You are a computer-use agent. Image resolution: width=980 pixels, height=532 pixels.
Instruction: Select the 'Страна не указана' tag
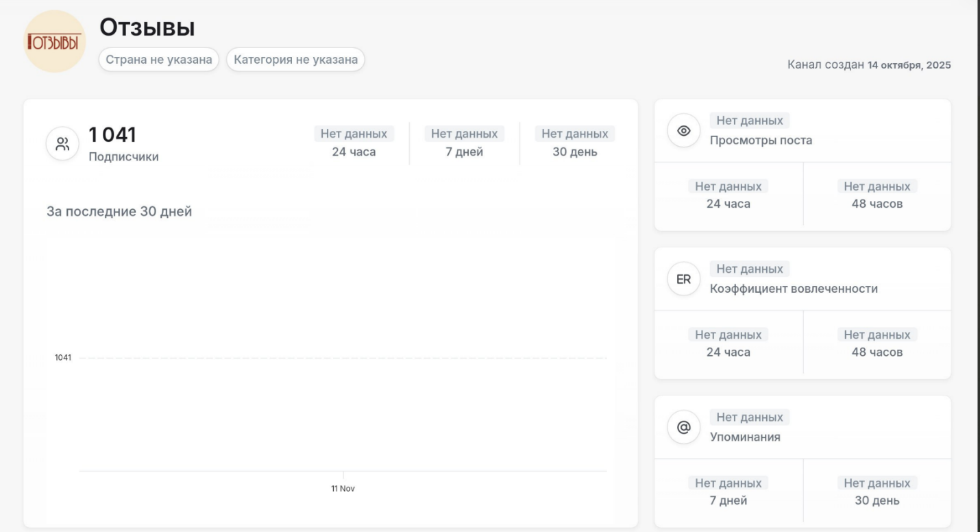[x=158, y=60]
